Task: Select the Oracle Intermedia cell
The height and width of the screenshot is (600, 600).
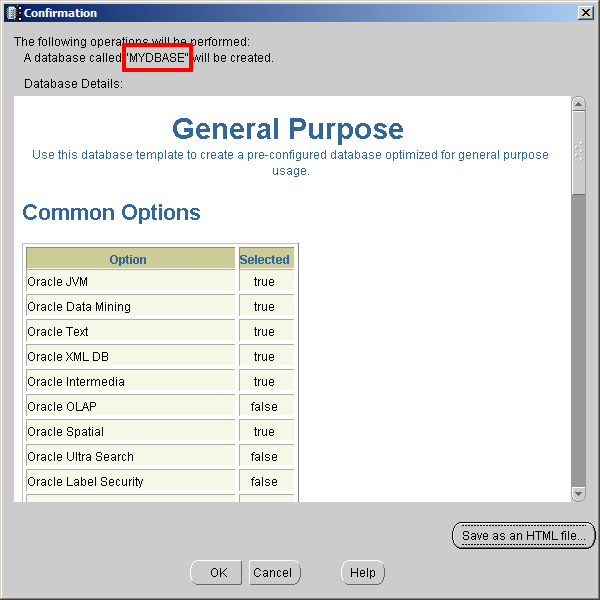Action: coord(130,382)
